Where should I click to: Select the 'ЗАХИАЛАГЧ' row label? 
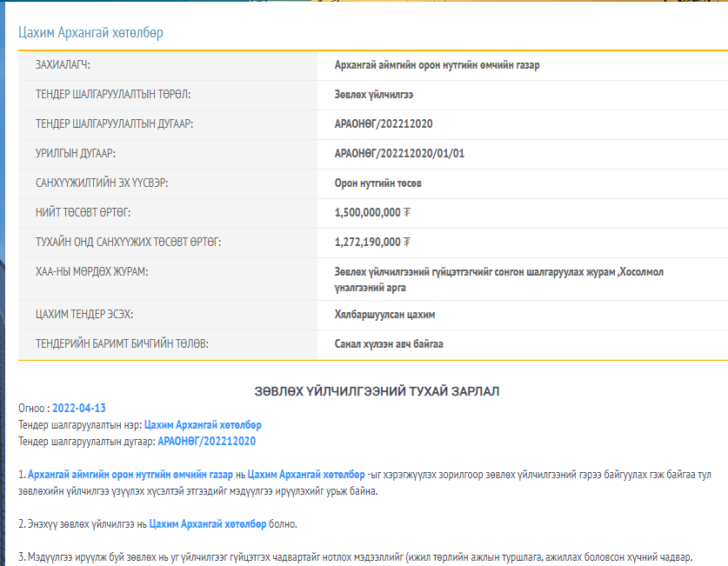coord(63,65)
